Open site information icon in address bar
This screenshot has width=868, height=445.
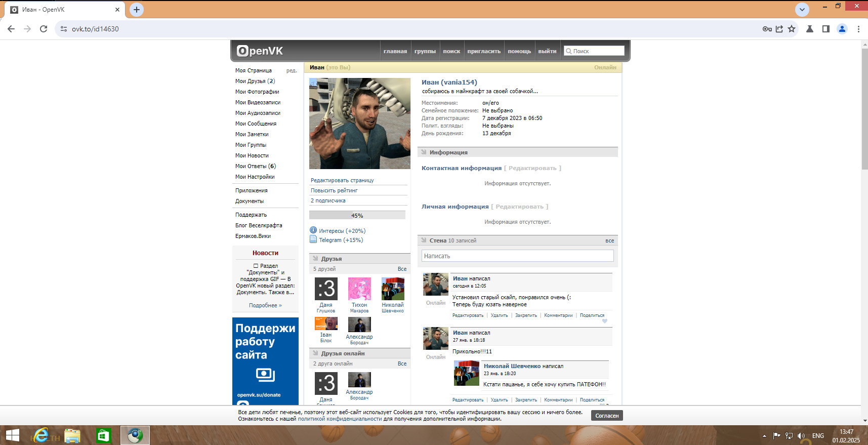pos(64,29)
